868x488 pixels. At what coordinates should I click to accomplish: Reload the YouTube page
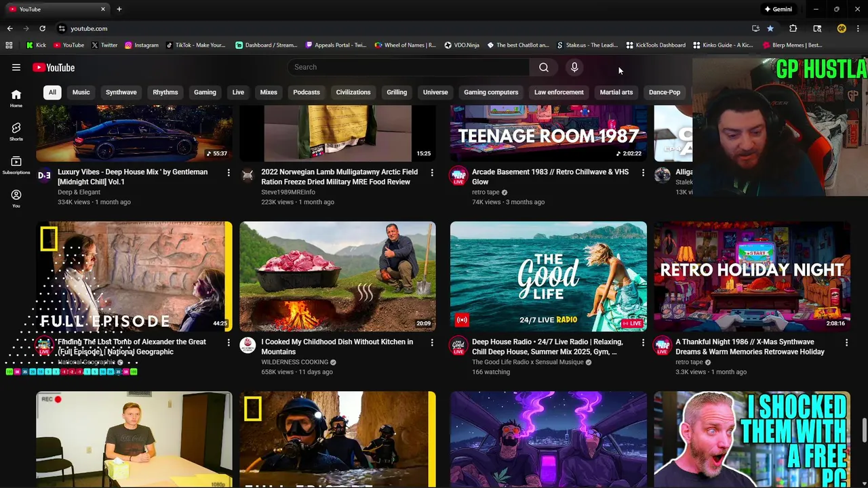click(42, 28)
